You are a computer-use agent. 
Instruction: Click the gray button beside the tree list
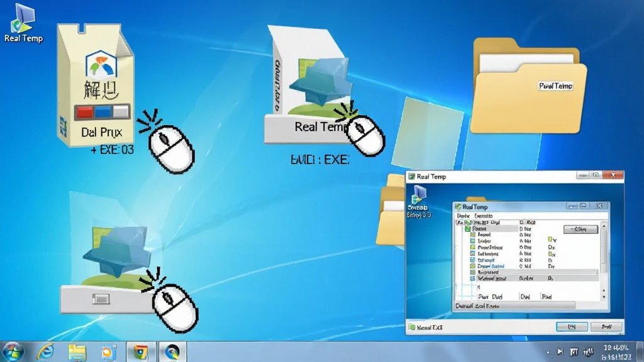(580, 229)
